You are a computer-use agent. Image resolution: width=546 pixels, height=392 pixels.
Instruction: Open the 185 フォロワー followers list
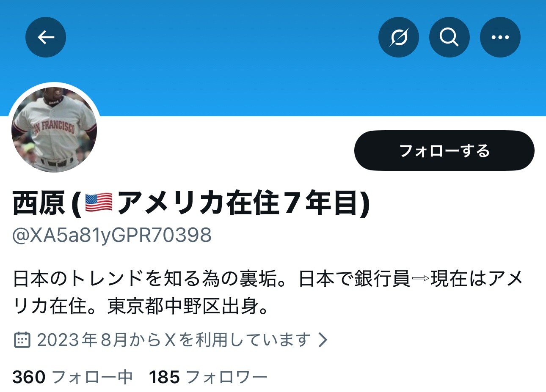tap(208, 377)
